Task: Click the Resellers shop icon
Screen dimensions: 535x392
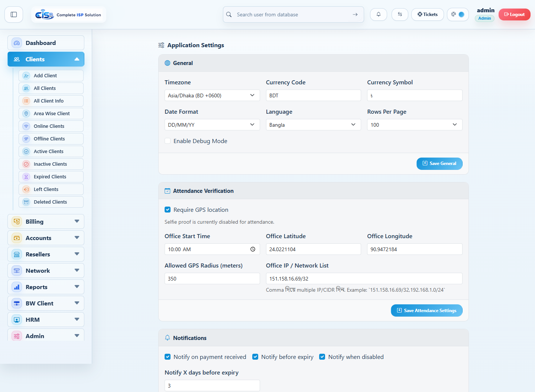Action: point(17,255)
